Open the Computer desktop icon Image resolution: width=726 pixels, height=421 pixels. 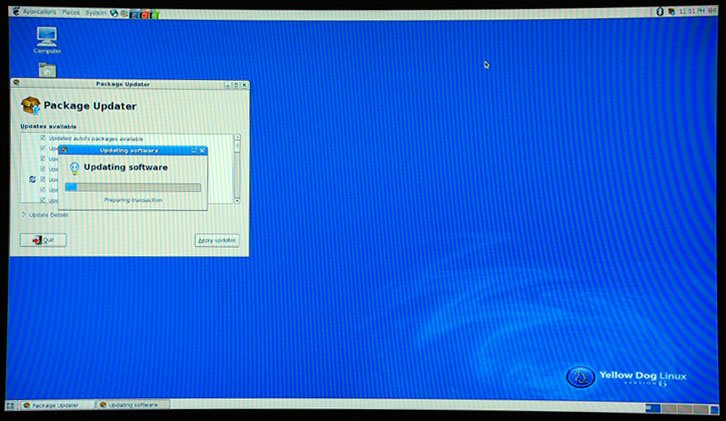click(46, 40)
